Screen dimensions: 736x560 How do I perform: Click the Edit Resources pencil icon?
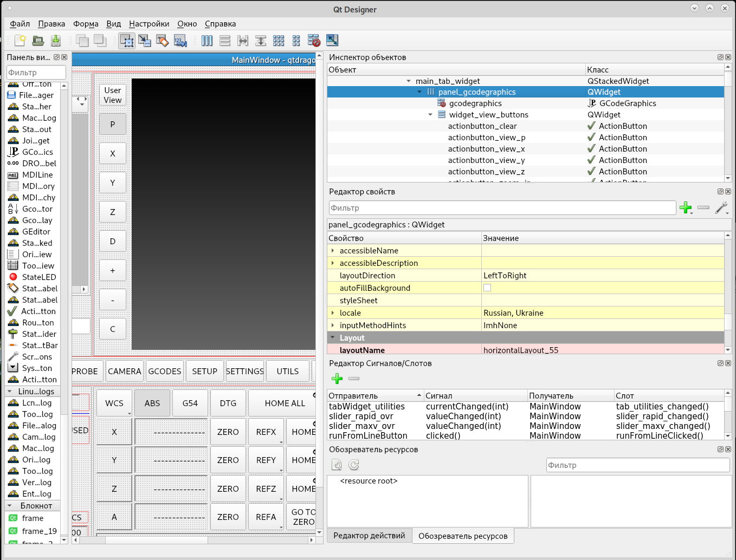(337, 465)
